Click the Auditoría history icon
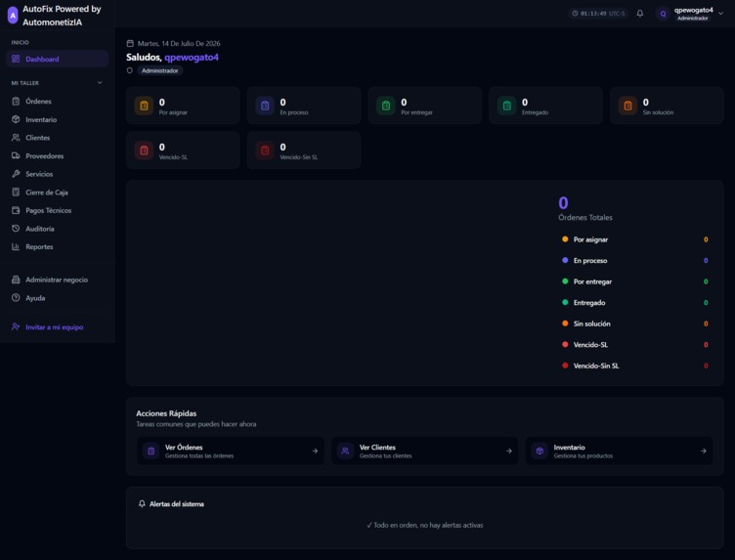The width and height of the screenshot is (735, 560). coord(16,229)
